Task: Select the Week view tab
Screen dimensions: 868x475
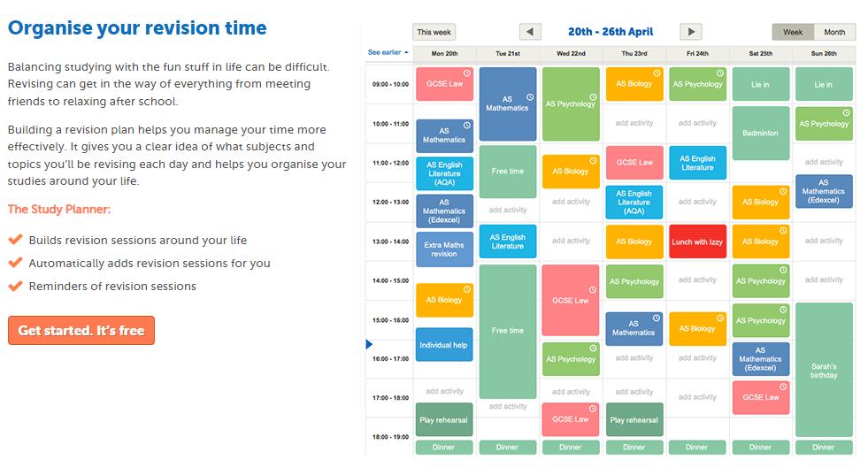Action: point(793,32)
